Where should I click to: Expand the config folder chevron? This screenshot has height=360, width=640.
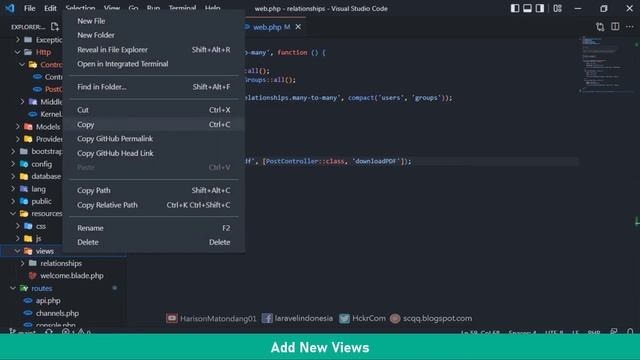click(13, 164)
